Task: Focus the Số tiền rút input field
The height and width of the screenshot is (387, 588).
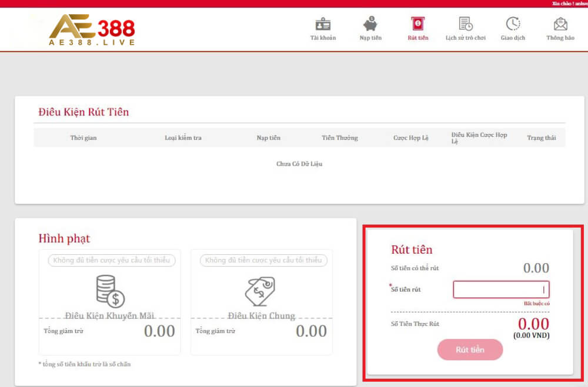Action: click(x=501, y=290)
